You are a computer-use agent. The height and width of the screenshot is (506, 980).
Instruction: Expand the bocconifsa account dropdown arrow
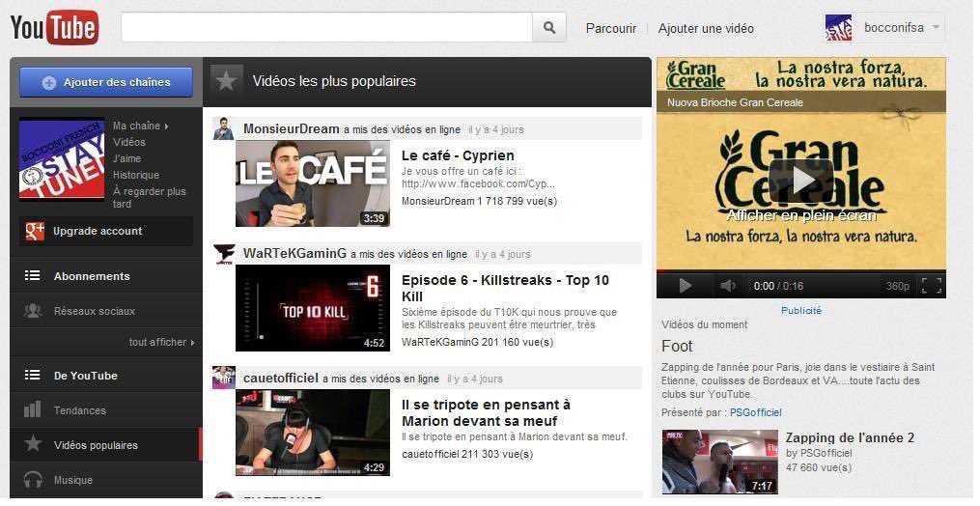[x=936, y=27]
